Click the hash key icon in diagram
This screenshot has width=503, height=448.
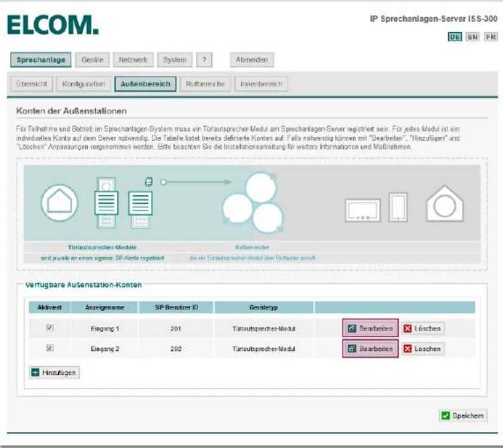(x=149, y=181)
